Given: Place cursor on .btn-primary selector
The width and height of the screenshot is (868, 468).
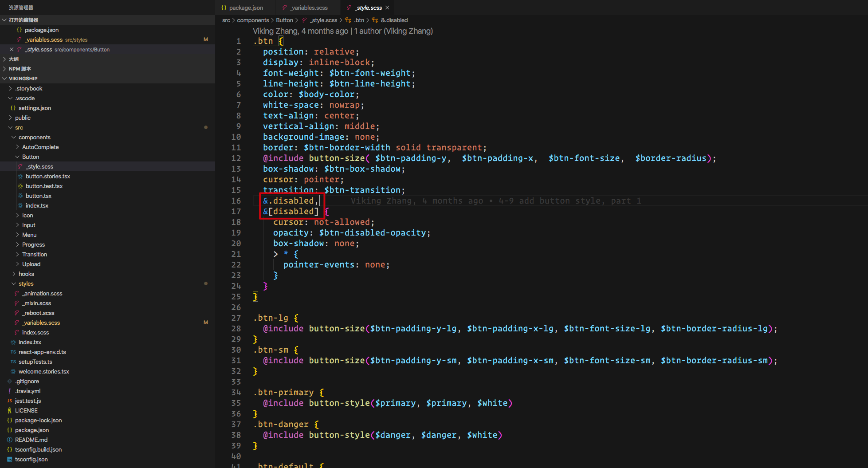Looking at the screenshot, I should pyautogui.click(x=283, y=392).
